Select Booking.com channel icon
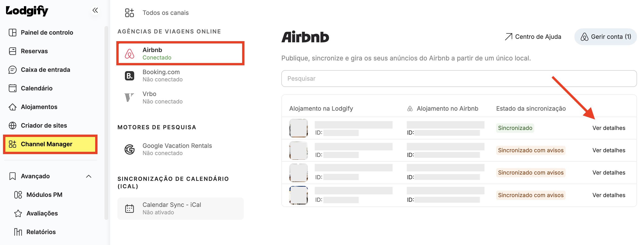The image size is (644, 245). click(x=130, y=76)
